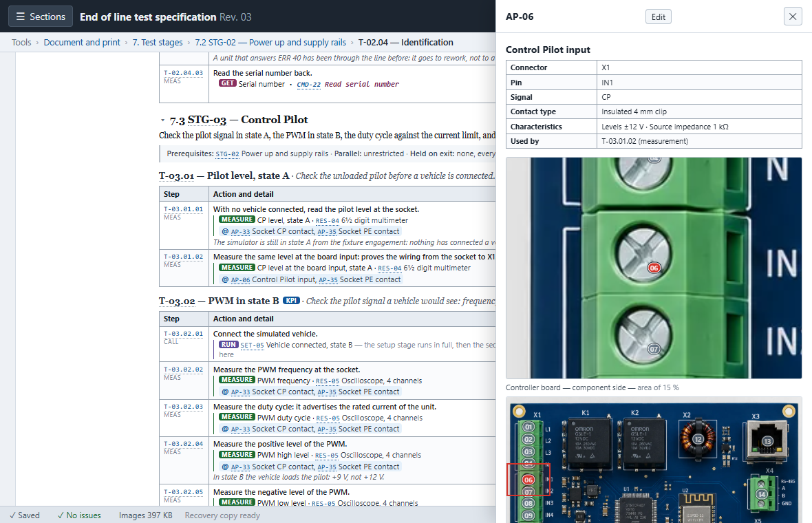
Task: Close the AP-06 side panel
Action: (792, 17)
